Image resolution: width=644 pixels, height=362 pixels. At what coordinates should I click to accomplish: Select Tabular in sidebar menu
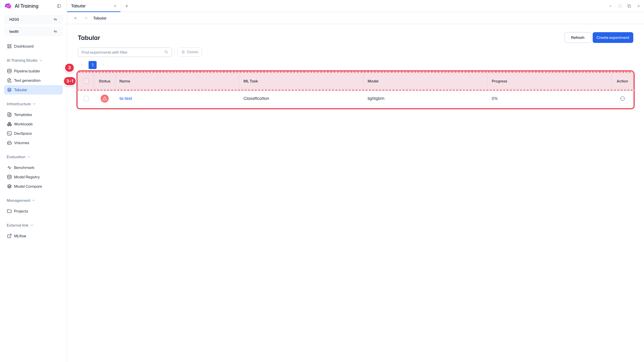(x=33, y=90)
